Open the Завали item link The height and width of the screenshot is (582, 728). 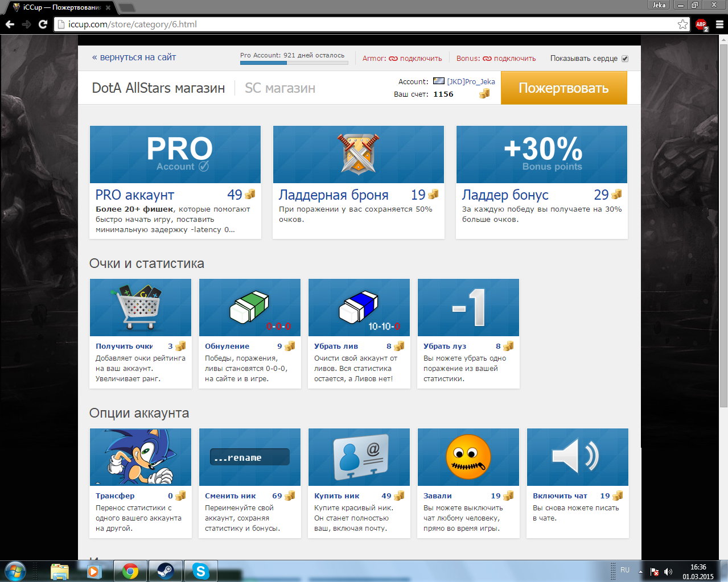[438, 496]
